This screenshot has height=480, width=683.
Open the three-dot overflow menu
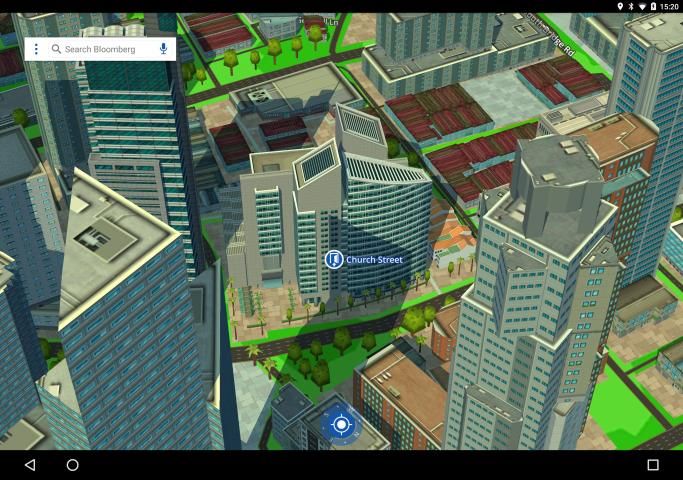tap(36, 49)
